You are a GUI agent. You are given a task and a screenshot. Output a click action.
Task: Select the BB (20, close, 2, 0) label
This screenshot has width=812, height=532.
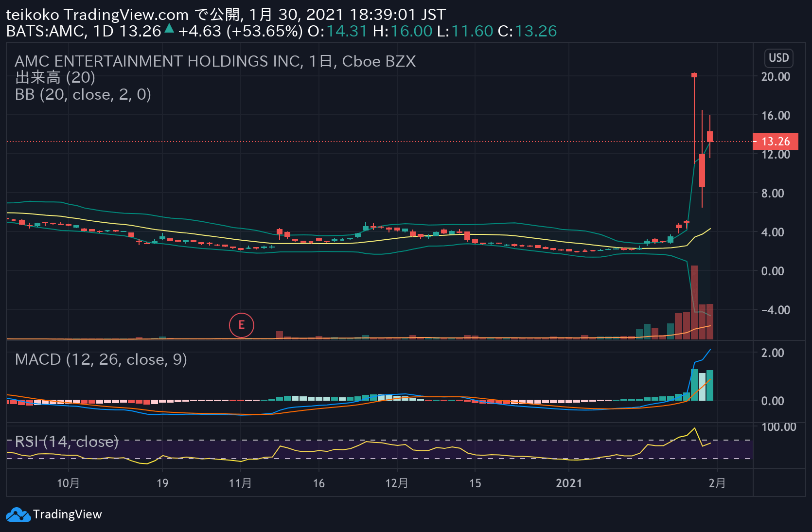point(83,94)
